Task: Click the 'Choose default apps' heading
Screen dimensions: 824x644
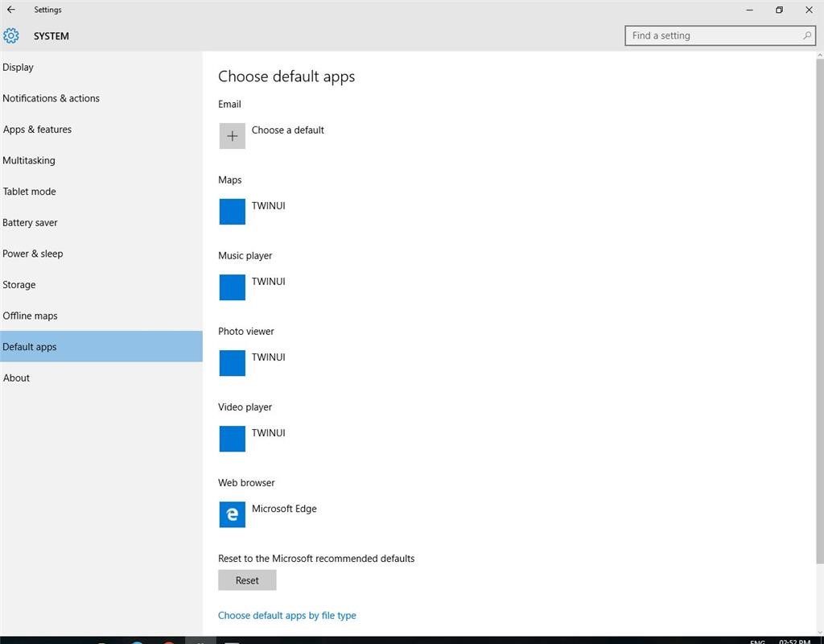Action: pyautogui.click(x=286, y=76)
